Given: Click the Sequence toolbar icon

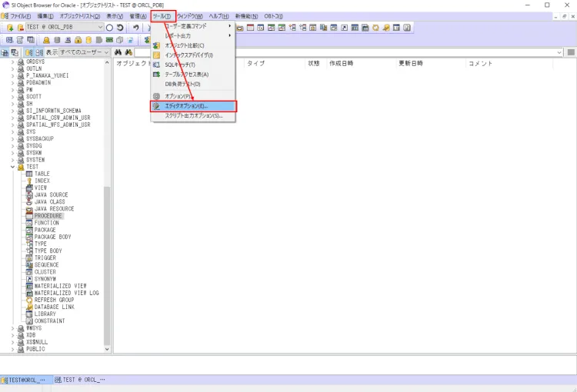Looking at the screenshot, I should (323, 28).
